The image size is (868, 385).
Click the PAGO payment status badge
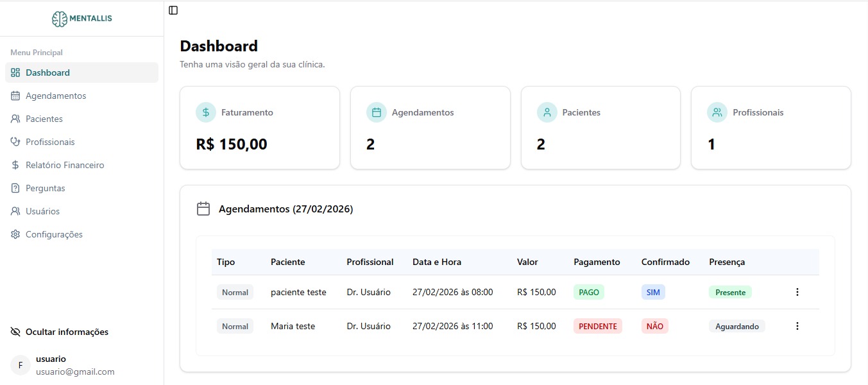click(588, 291)
